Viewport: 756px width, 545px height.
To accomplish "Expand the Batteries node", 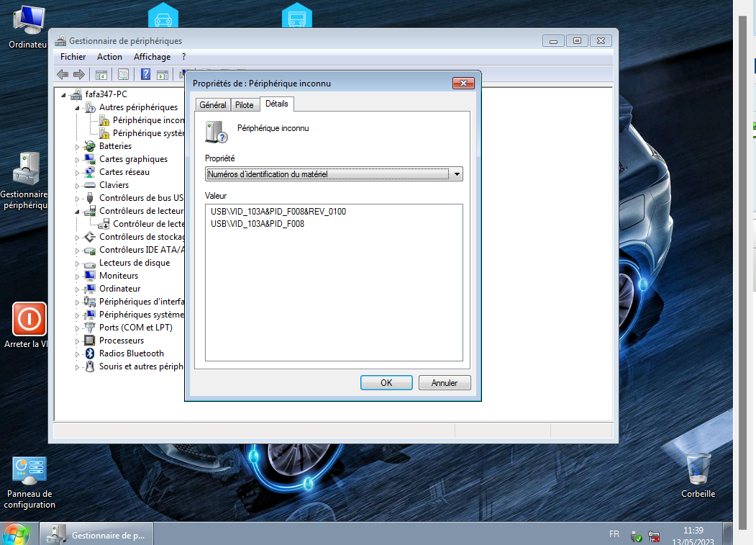I will (x=77, y=147).
